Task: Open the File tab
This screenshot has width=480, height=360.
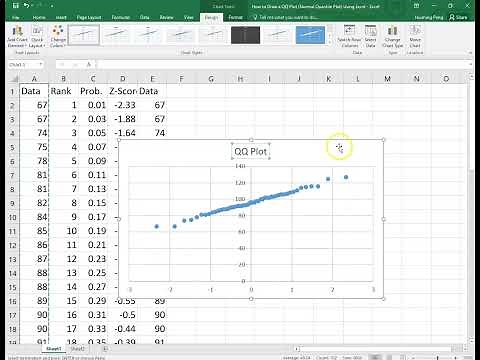Action: pos(15,17)
